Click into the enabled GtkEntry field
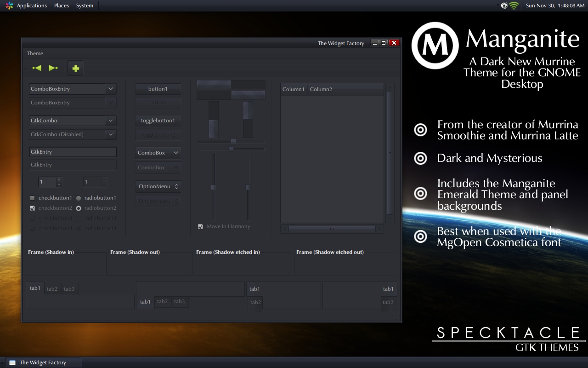This screenshot has width=588, height=368. tap(73, 152)
